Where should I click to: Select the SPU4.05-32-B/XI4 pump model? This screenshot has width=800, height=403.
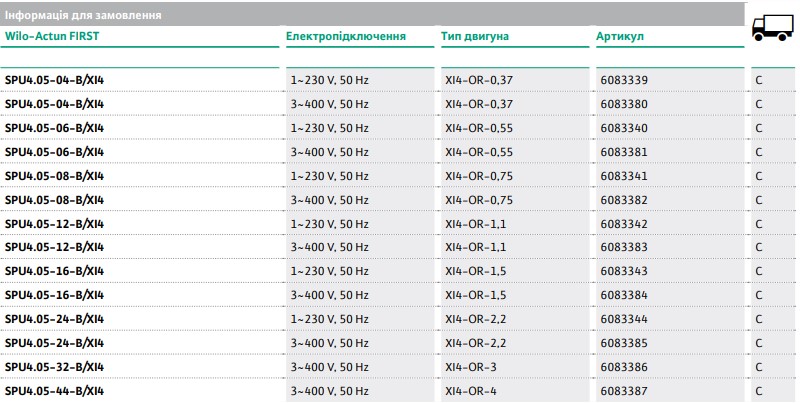[55, 367]
